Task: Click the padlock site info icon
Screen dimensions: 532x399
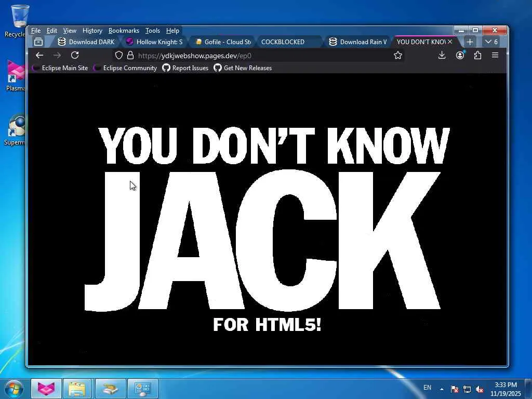Action: [130, 55]
